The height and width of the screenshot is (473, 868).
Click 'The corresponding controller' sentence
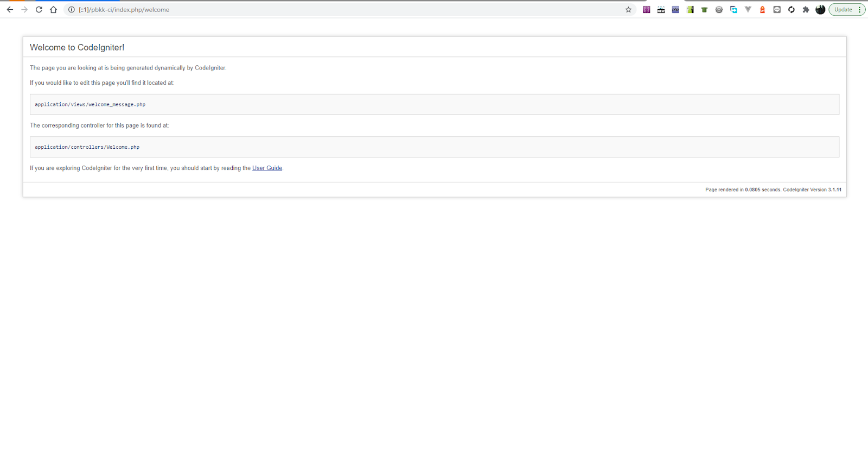(x=99, y=125)
